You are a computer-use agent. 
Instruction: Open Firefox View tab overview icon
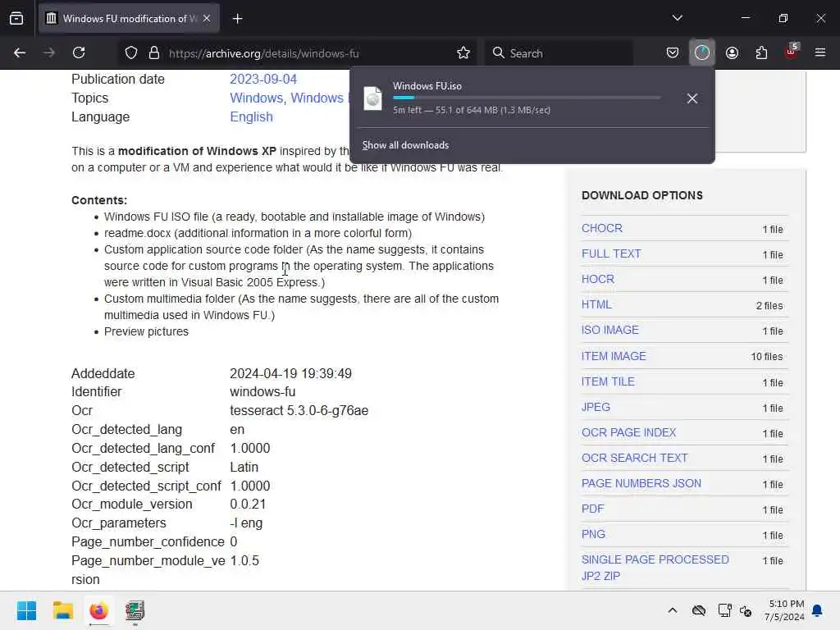tap(16, 19)
